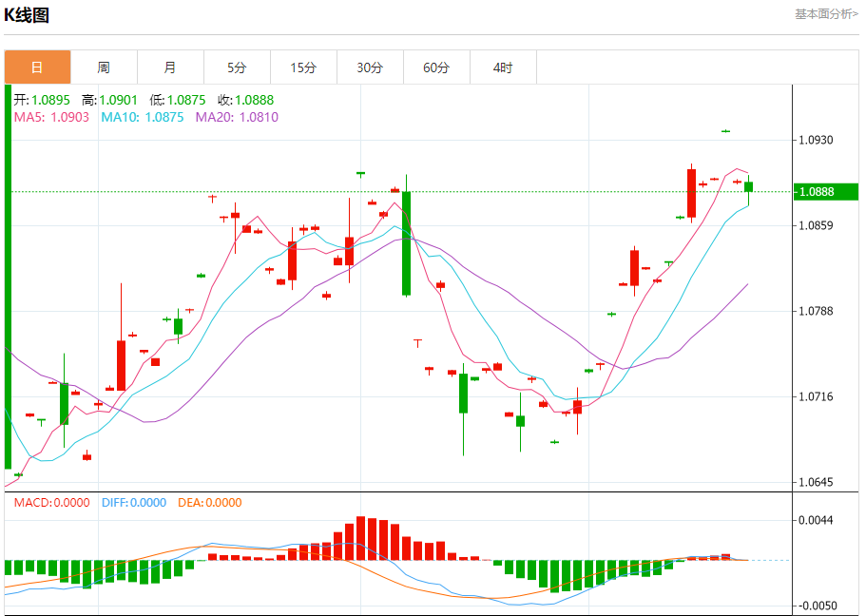Click the latest green candle at right edge
Viewport: 866px width, 616px height.
pos(749,187)
